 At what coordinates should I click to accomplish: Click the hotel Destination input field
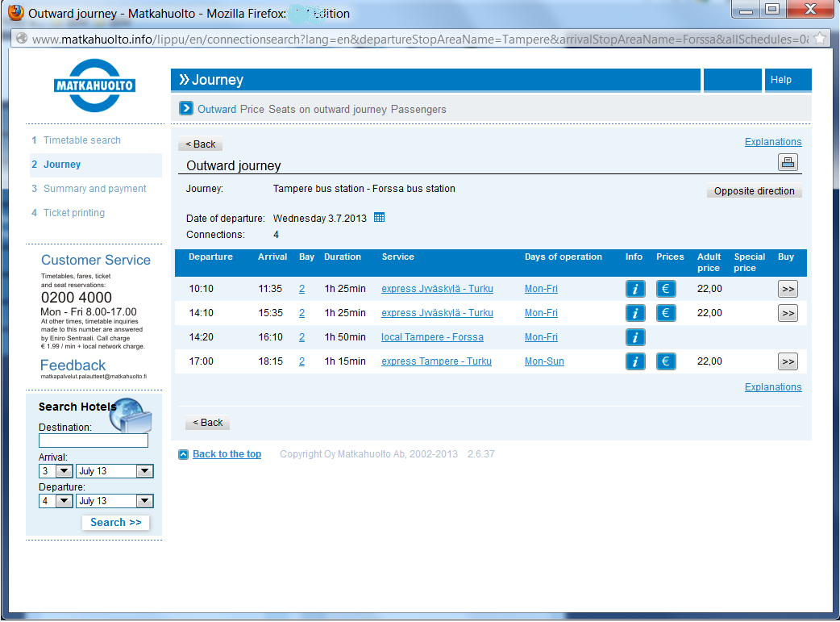coord(94,440)
